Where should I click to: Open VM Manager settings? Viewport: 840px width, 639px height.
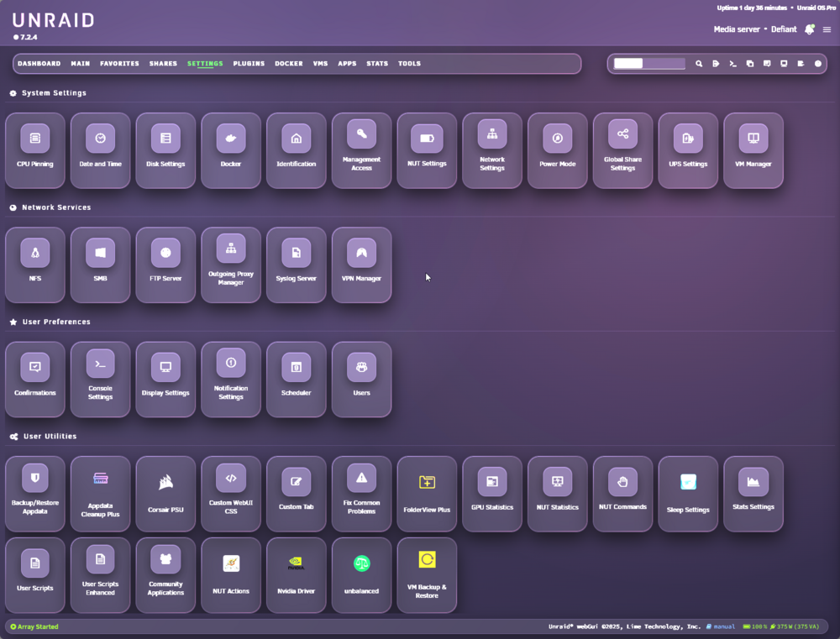[753, 150]
